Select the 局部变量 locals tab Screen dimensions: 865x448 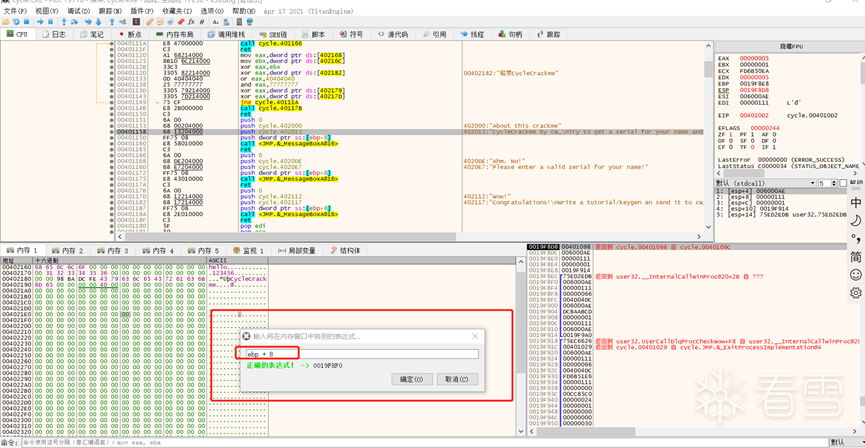pos(297,250)
